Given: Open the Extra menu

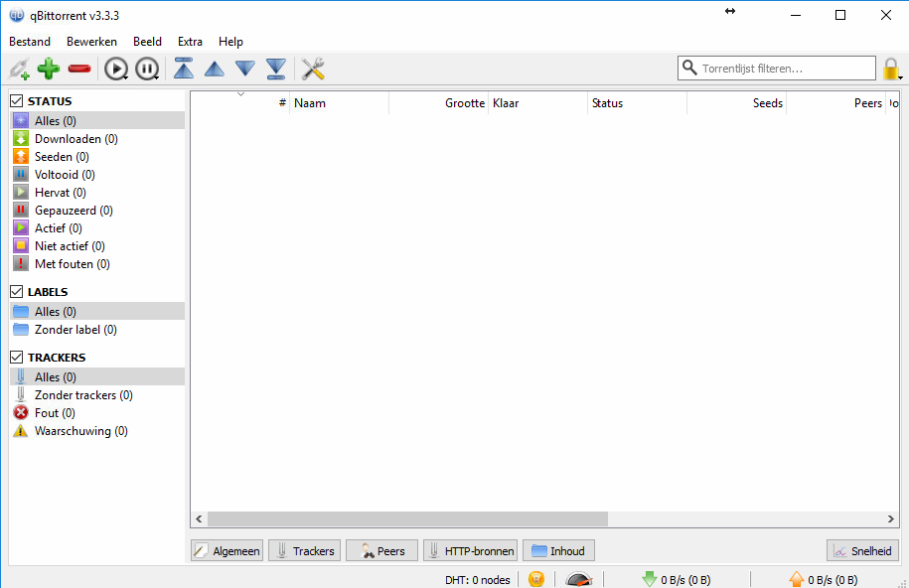Looking at the screenshot, I should (x=190, y=42).
